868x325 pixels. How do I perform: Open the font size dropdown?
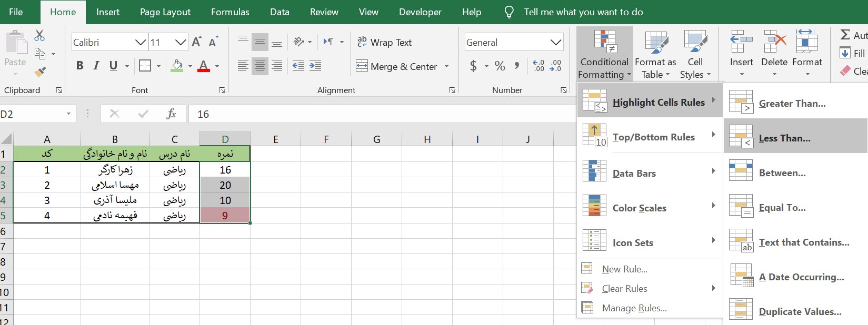tap(181, 42)
